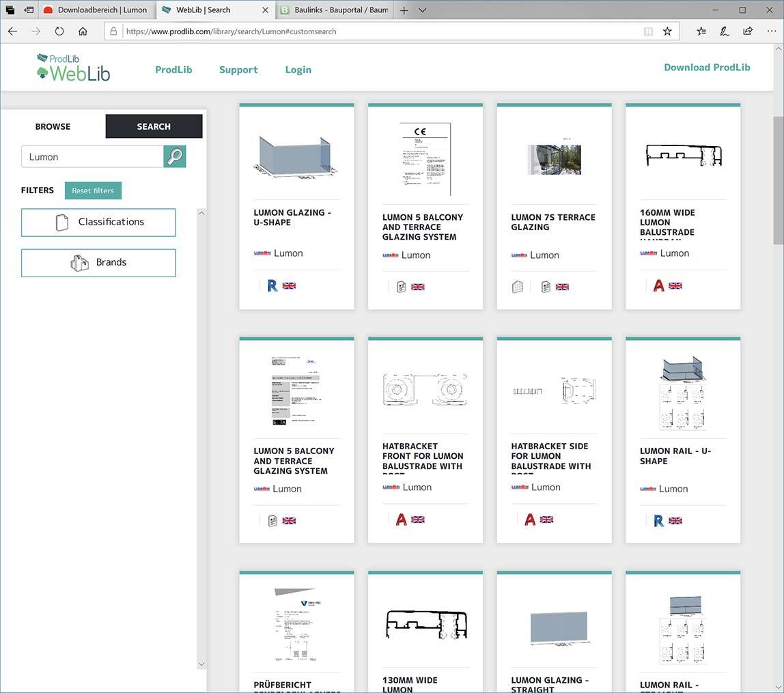
Task: Open Lumon Glazing - Straight thumbnail
Action: pyautogui.click(x=559, y=628)
